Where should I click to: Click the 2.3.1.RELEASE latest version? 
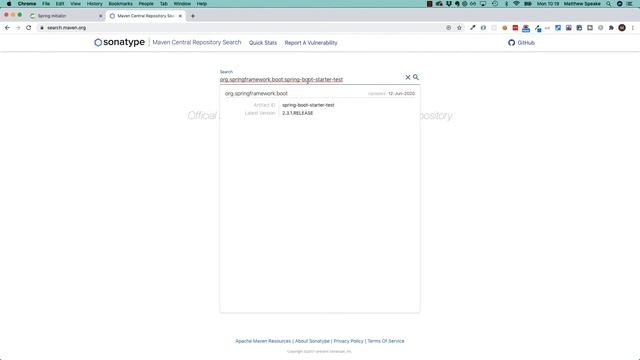click(x=298, y=113)
